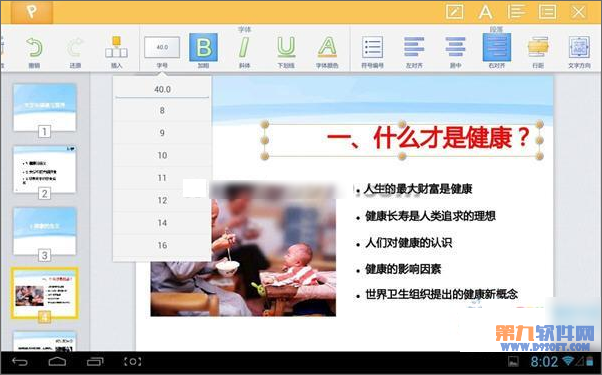Click bullet '健康的影响因素'

click(403, 269)
